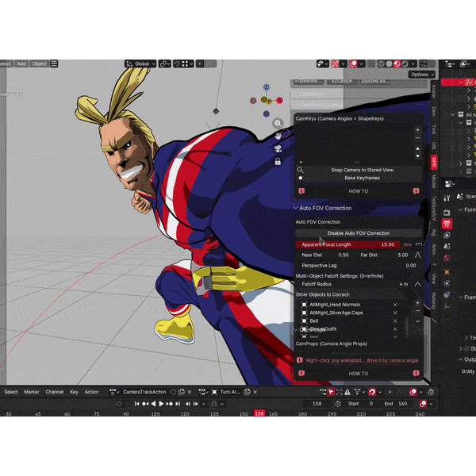Click the Near Dist value field

tap(325, 255)
